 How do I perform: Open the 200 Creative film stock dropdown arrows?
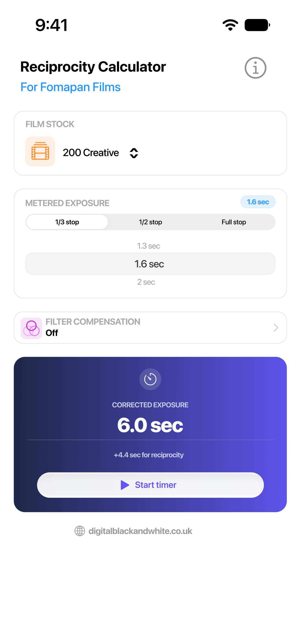coord(134,153)
